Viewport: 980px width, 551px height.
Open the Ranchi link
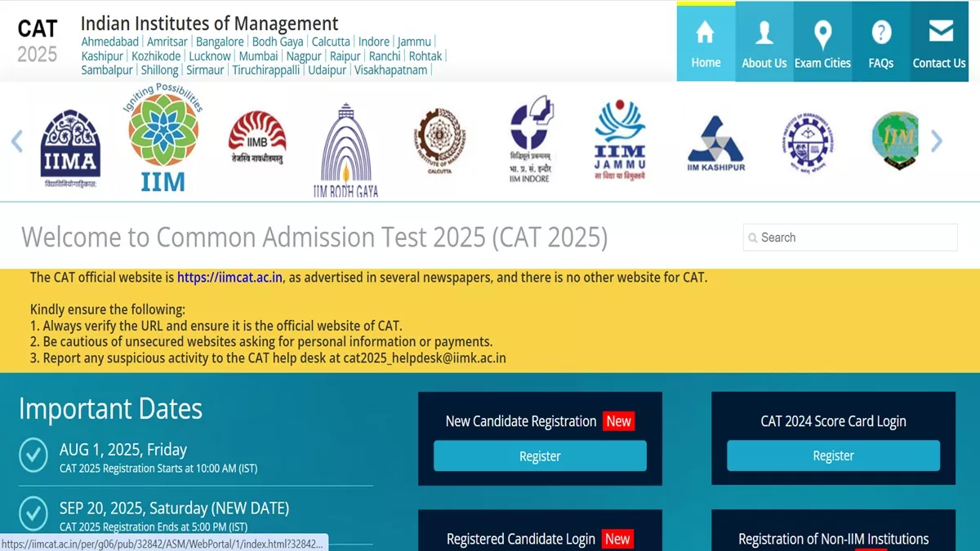coord(385,56)
